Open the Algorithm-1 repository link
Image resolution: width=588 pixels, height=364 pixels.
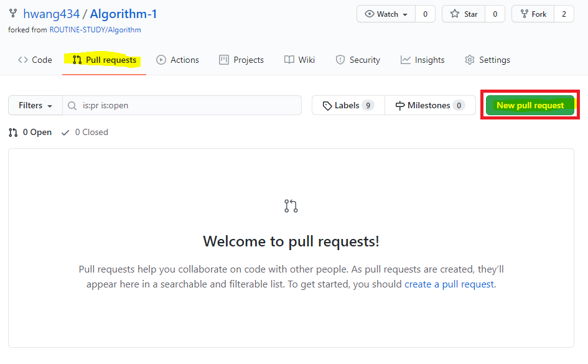tap(123, 14)
